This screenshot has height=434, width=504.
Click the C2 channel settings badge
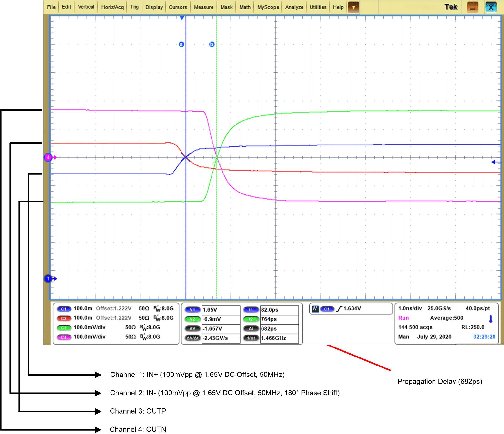point(64,318)
